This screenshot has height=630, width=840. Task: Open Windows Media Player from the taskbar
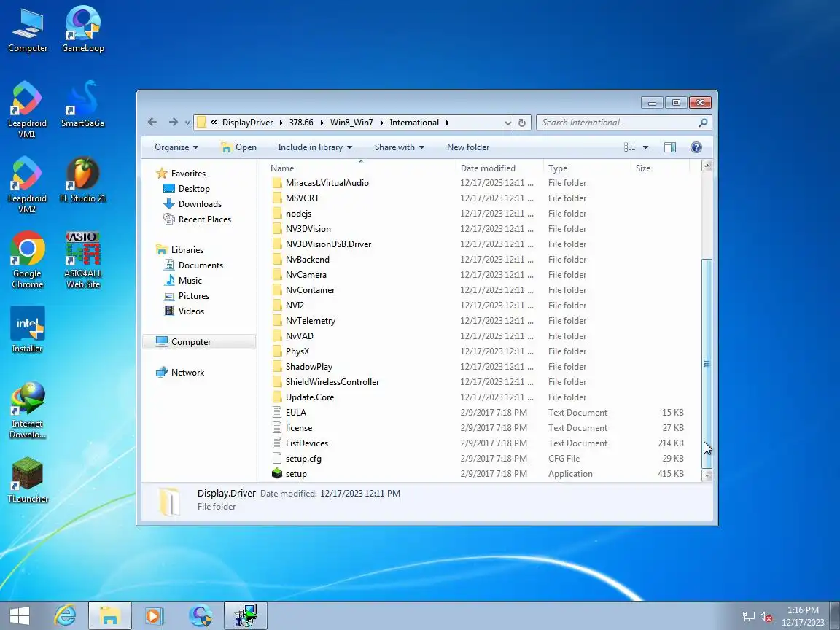(154, 616)
